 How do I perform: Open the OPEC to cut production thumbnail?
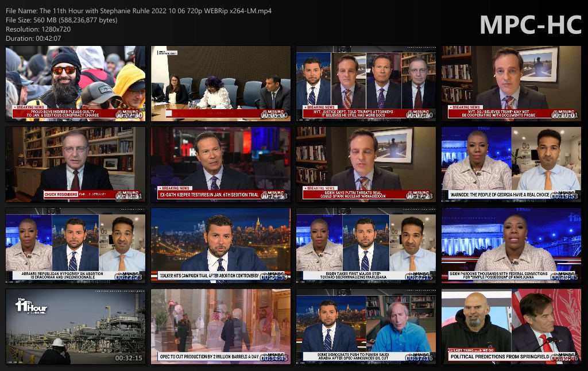tap(220, 326)
